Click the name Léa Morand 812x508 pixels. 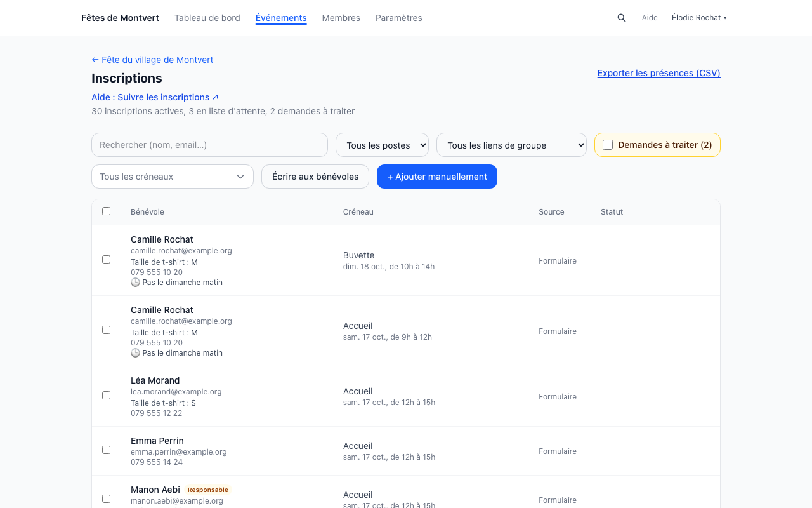[155, 380]
